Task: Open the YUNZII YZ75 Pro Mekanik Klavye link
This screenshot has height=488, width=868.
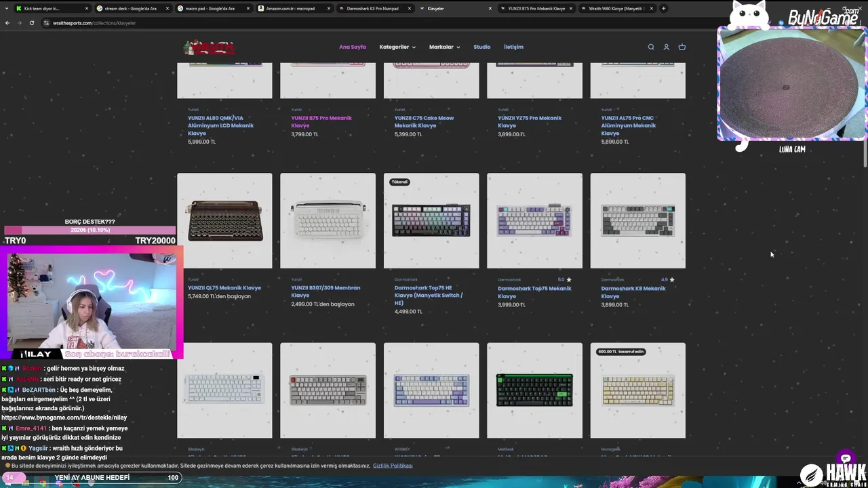Action: pos(530,121)
